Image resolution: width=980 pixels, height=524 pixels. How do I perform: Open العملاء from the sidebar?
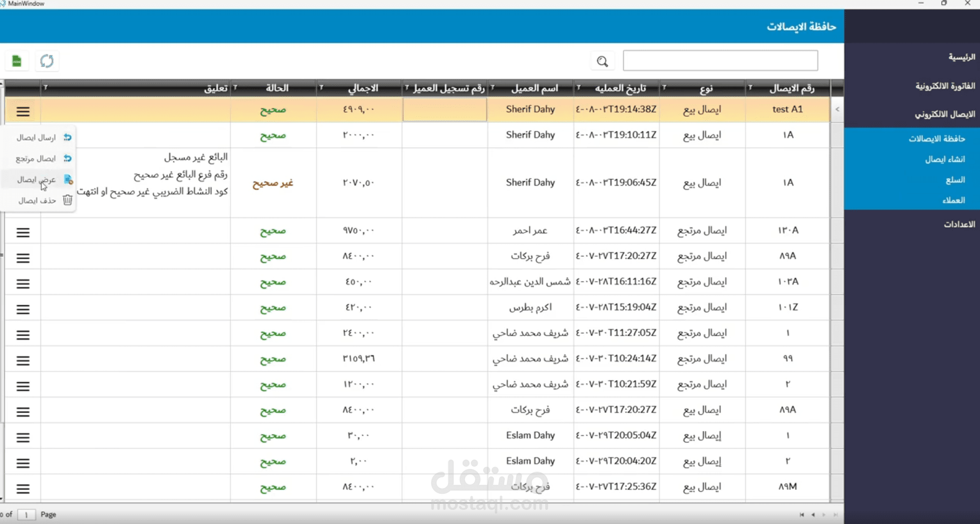pyautogui.click(x=953, y=200)
